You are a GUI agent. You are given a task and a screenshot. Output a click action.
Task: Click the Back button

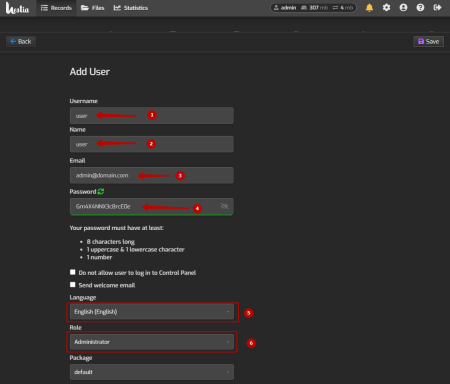[21, 41]
